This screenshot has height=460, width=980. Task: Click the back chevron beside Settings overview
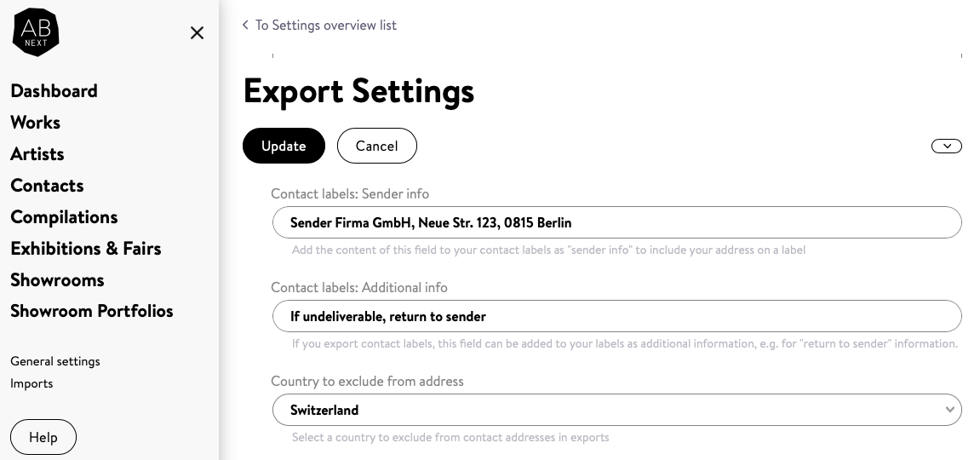(x=245, y=26)
